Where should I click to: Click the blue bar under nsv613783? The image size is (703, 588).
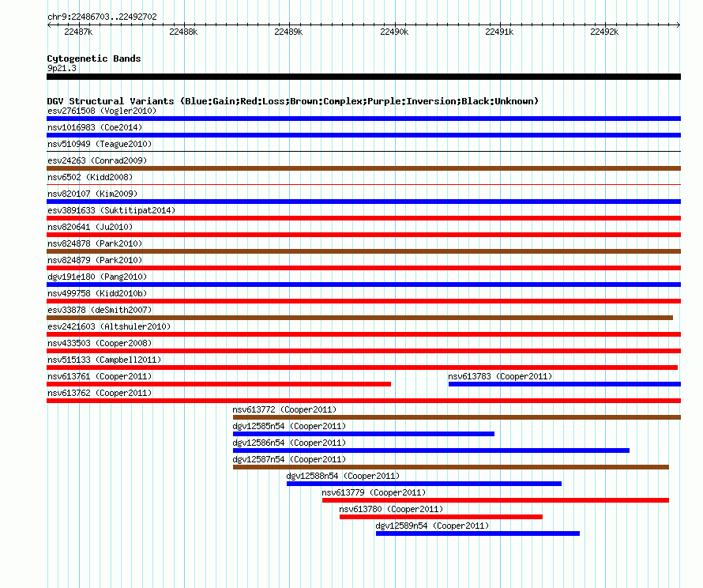tap(565, 384)
